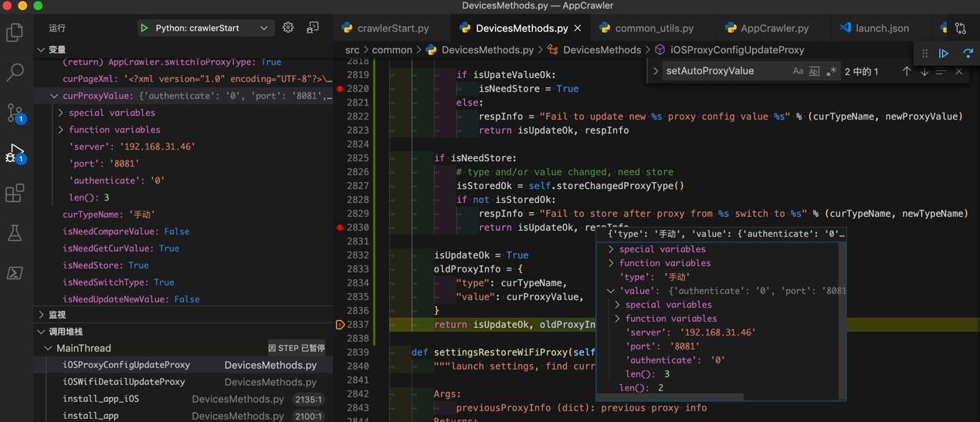Viewport: 980px width, 422px height.
Task: Click 'server': '192.168.31.46' in variables panel
Action: tap(132, 147)
